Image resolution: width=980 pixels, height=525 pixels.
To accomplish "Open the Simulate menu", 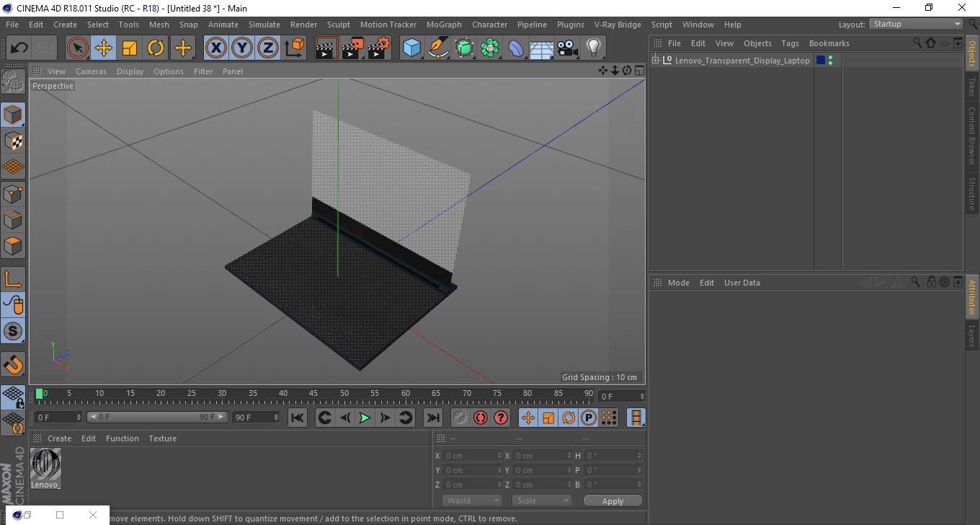I will click(264, 25).
